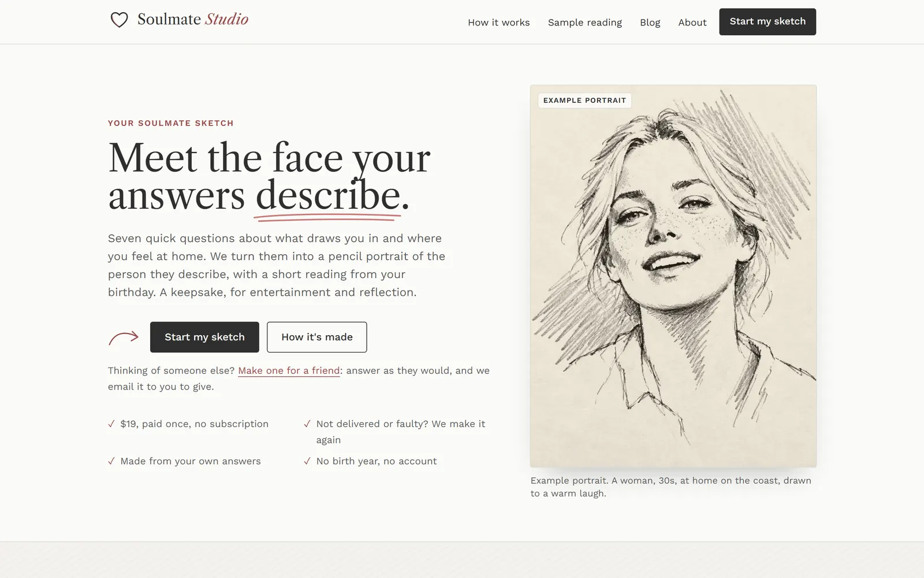Screen dimensions: 924x578
Task: Click the heart logo icon
Action: [x=119, y=20]
